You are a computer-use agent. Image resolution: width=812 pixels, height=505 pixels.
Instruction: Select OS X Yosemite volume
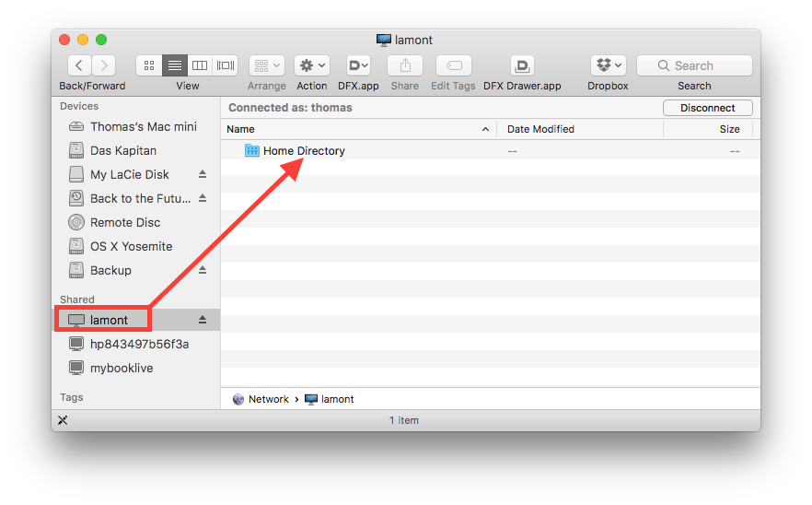pos(136,246)
